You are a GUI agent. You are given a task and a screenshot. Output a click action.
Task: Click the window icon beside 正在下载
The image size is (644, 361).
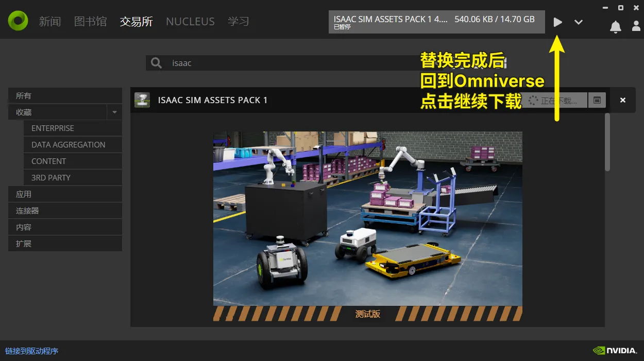[x=597, y=101]
